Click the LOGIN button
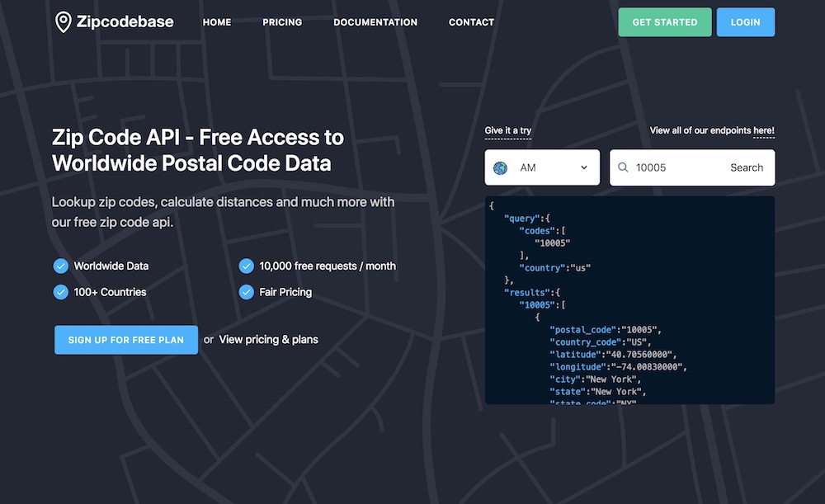825x504 pixels. [746, 22]
